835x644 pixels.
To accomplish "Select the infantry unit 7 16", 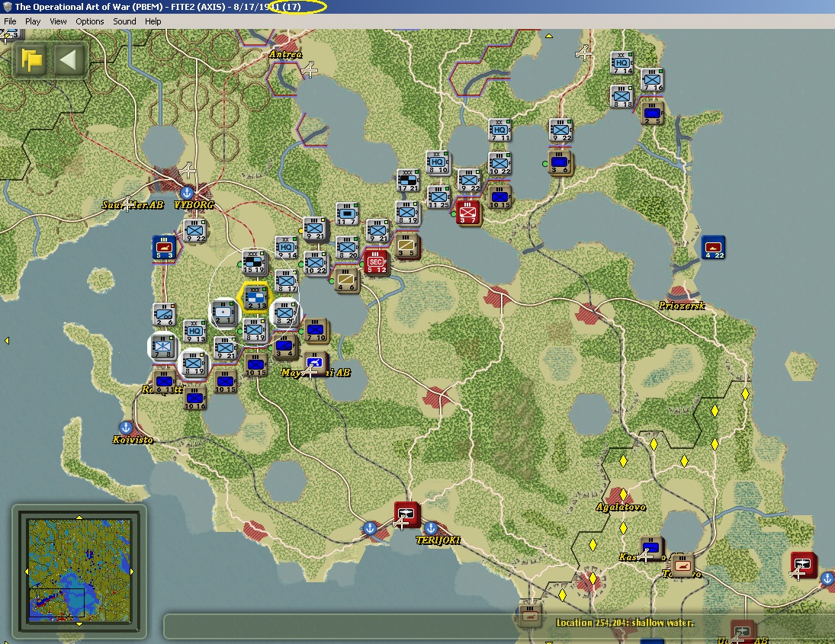I will pos(652,80).
